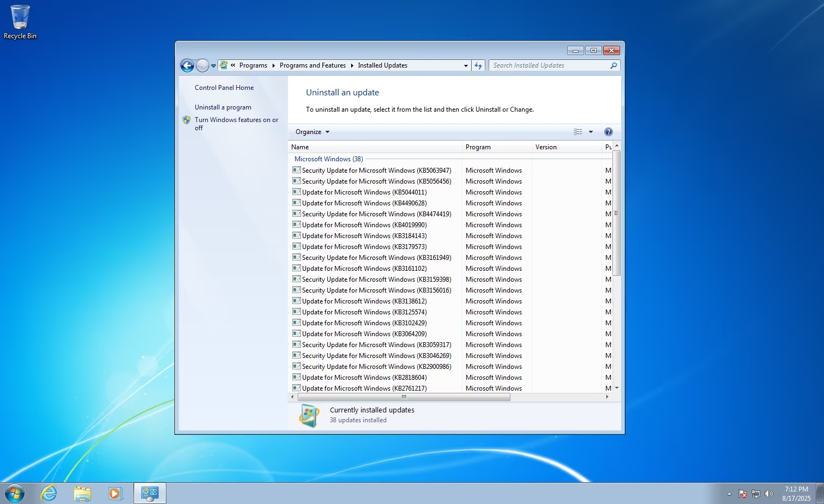Click the scroll right arrow of list
824x504 pixels.
click(608, 397)
